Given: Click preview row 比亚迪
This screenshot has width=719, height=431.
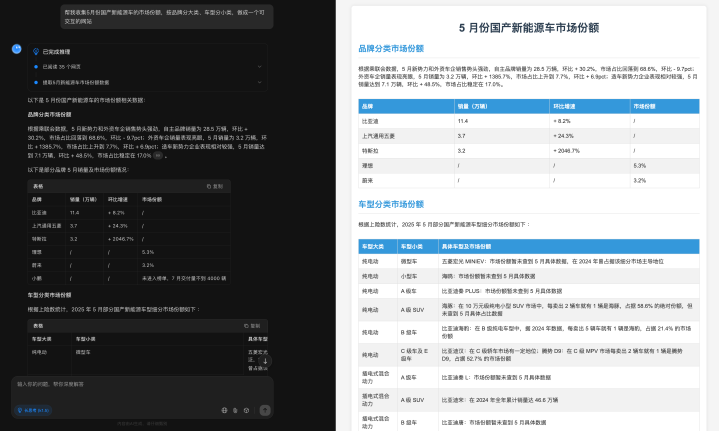Looking at the screenshot, I should [529, 121].
